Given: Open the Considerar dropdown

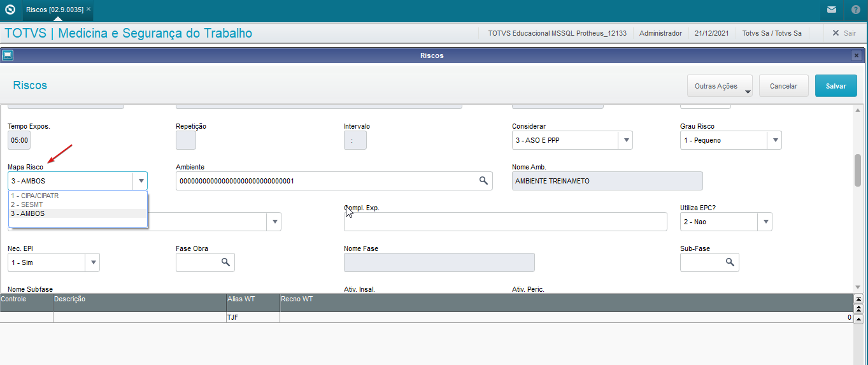Looking at the screenshot, I should (x=625, y=140).
